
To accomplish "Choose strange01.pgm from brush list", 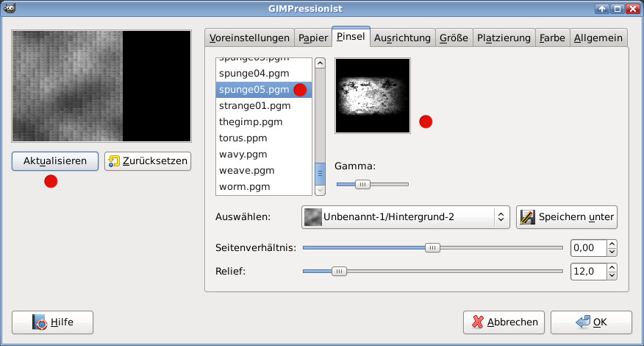I will point(251,106).
